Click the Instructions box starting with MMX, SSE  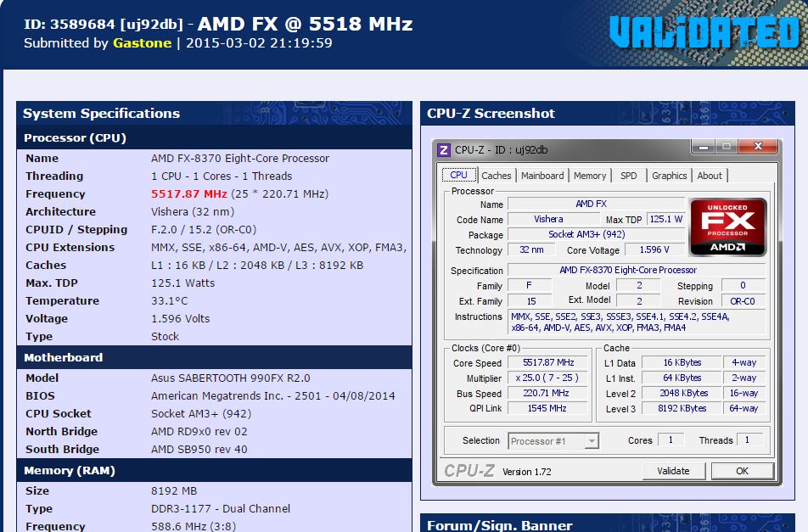637,322
